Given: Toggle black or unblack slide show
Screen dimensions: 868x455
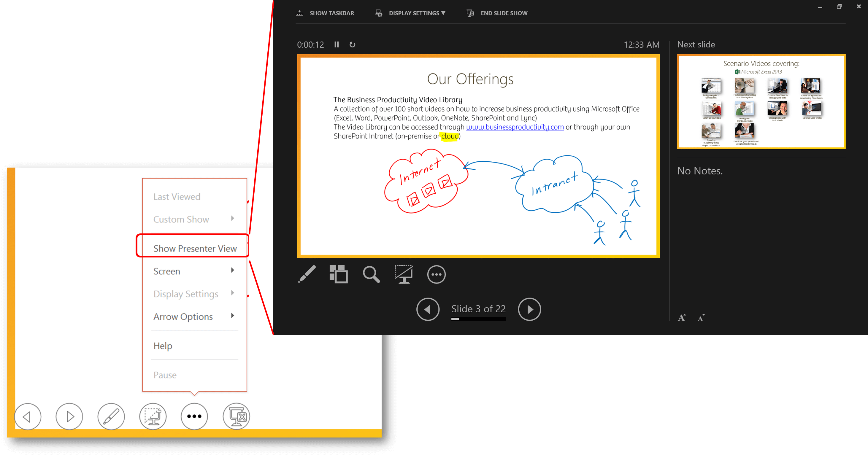Looking at the screenshot, I should (x=404, y=274).
